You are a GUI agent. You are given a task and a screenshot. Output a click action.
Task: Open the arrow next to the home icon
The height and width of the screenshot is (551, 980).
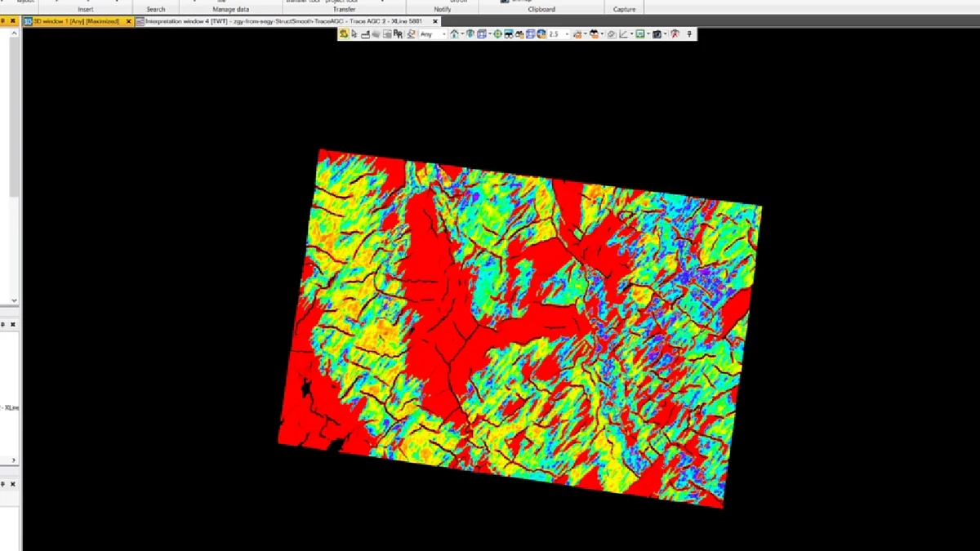(x=462, y=34)
